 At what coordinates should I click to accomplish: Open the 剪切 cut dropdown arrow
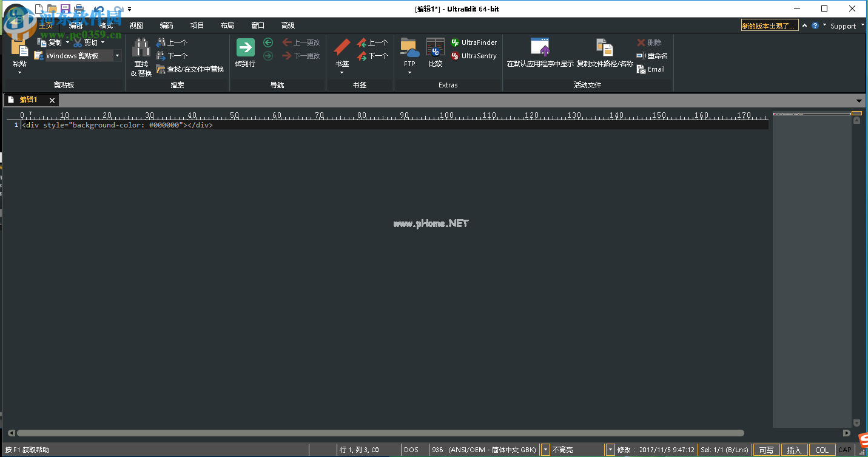(x=103, y=42)
